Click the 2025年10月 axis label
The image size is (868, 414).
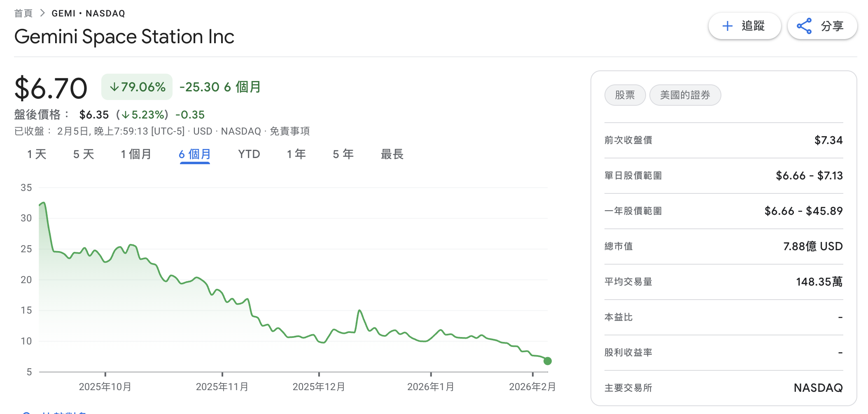pos(105,387)
